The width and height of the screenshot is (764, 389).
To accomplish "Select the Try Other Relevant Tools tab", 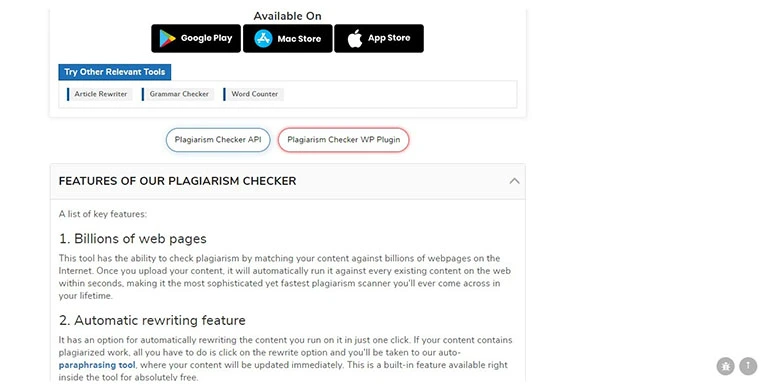I will (x=115, y=72).
